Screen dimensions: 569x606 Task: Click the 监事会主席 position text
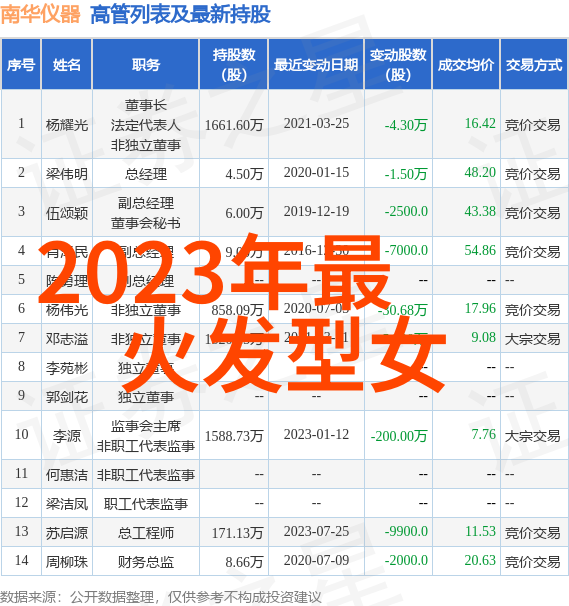146,426
